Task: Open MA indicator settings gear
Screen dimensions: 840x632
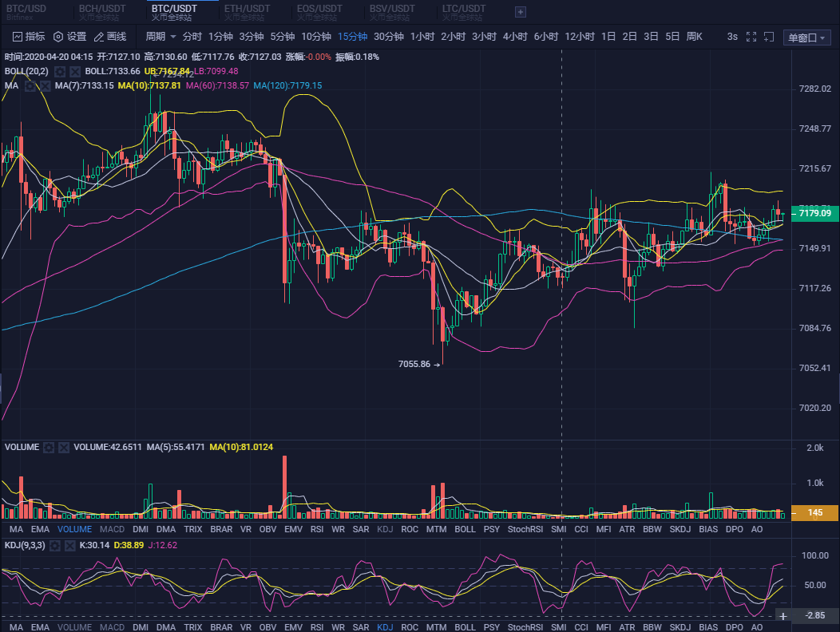Action: click(30, 85)
